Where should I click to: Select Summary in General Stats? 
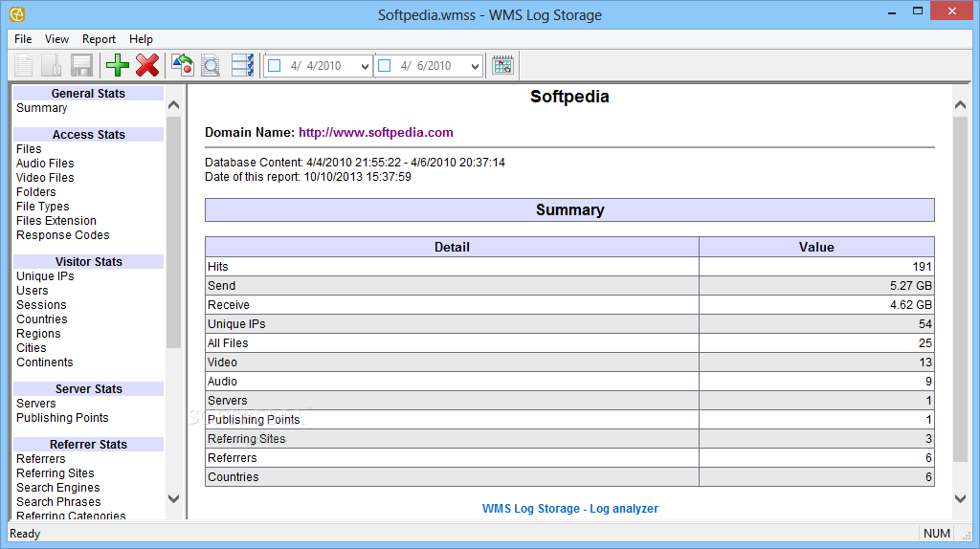42,108
